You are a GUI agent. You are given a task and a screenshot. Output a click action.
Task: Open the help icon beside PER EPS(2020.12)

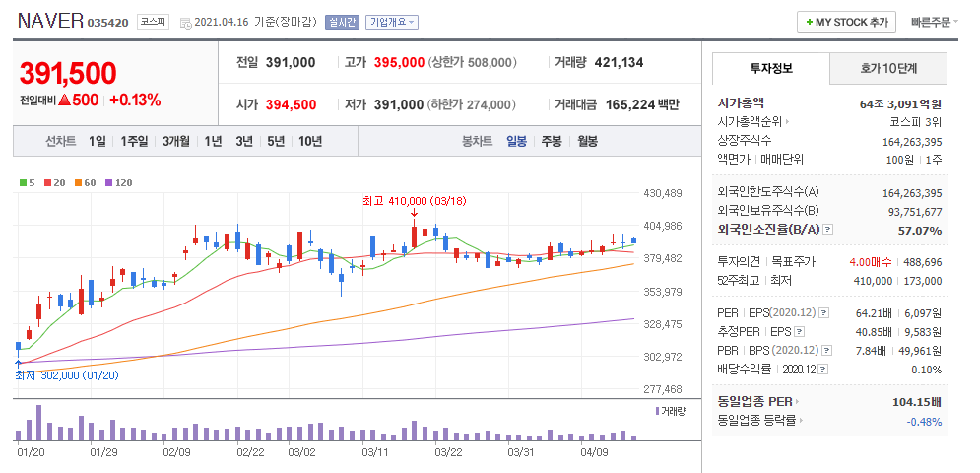coord(824,312)
